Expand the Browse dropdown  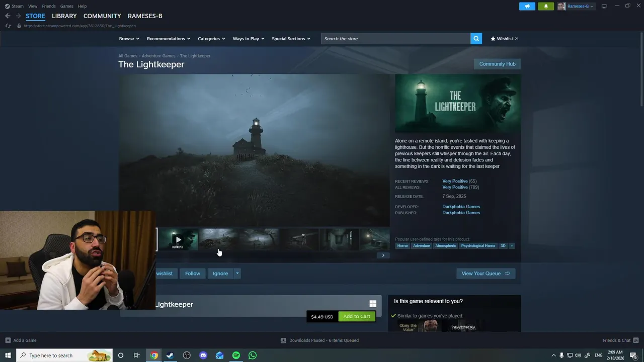click(x=129, y=39)
